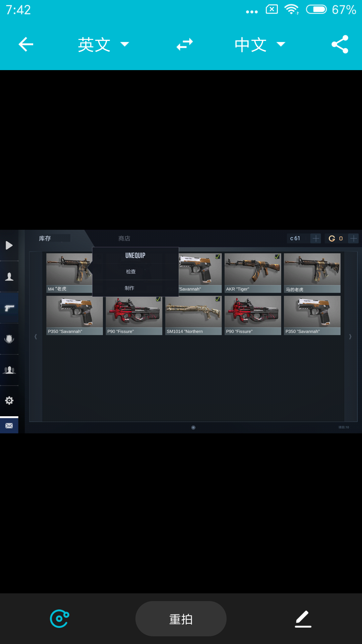Open the share icon
Viewport: 362px width, 644px height.
(340, 44)
